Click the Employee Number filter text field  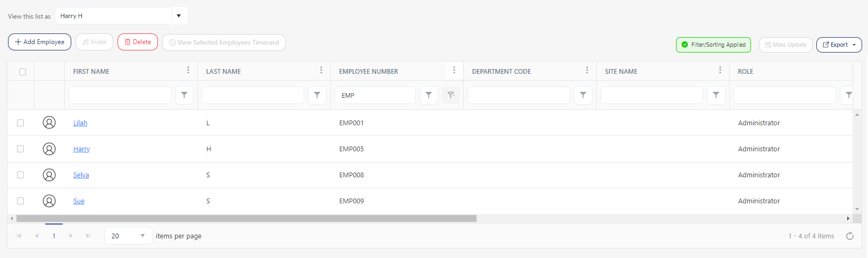coord(375,96)
